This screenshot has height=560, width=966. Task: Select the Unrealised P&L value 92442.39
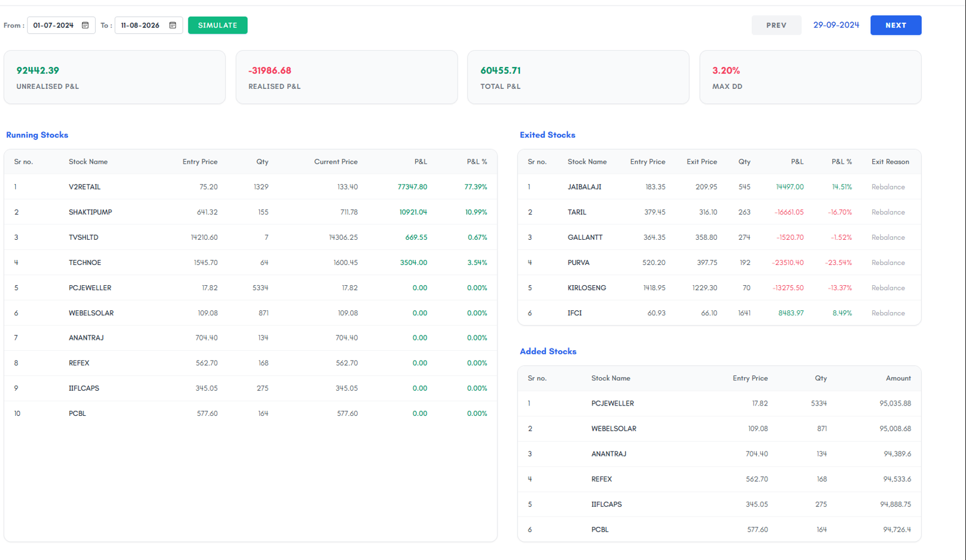pyautogui.click(x=38, y=71)
